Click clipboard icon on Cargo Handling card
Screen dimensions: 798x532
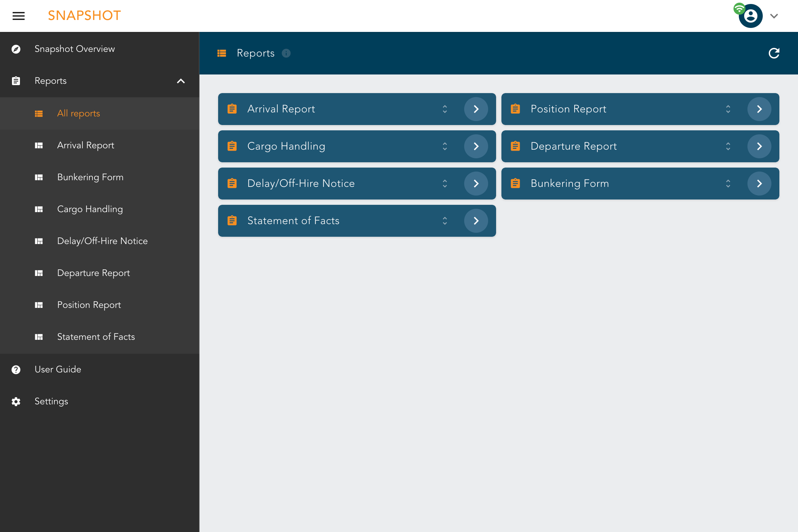pos(232,146)
